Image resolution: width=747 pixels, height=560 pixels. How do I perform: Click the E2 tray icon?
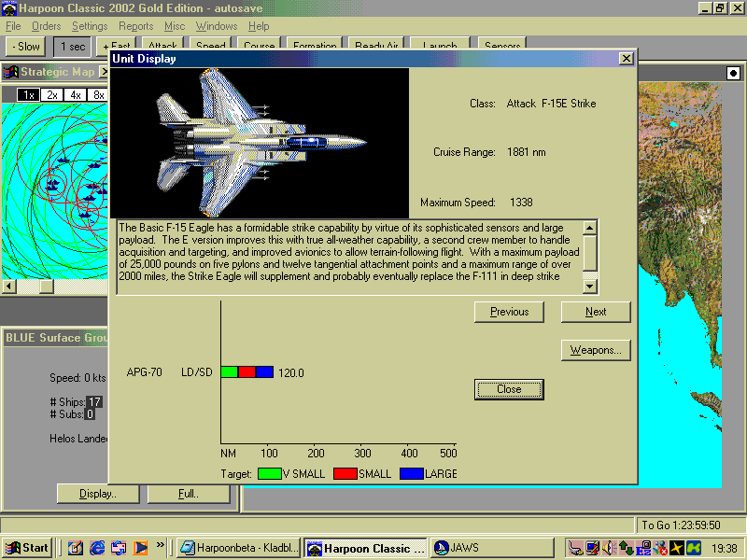[643, 548]
